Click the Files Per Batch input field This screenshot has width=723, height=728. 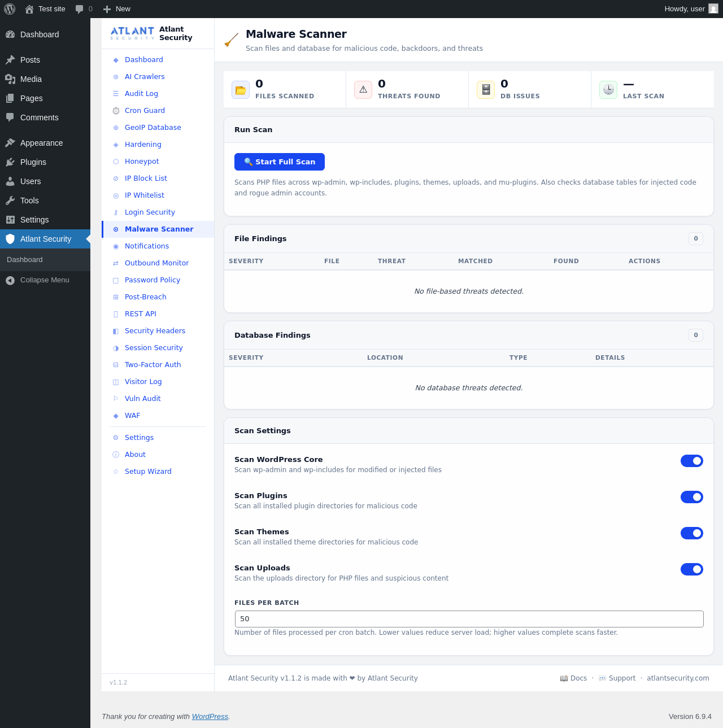[469, 619]
